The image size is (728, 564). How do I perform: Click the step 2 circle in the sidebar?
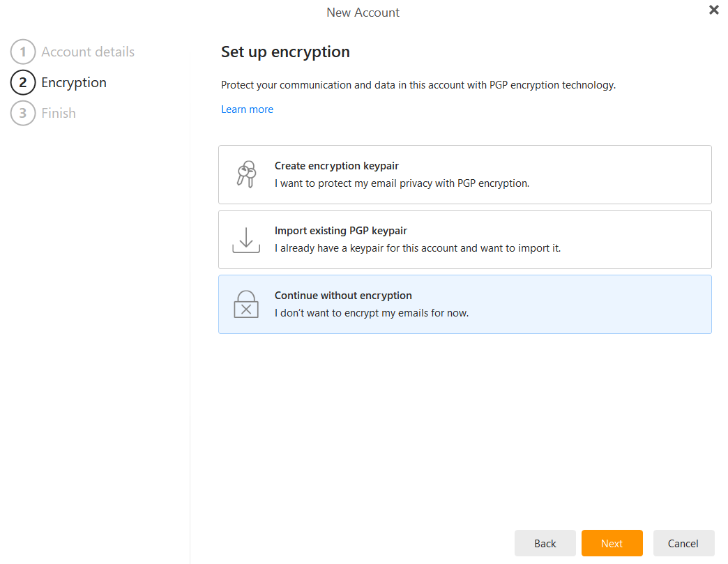(22, 82)
